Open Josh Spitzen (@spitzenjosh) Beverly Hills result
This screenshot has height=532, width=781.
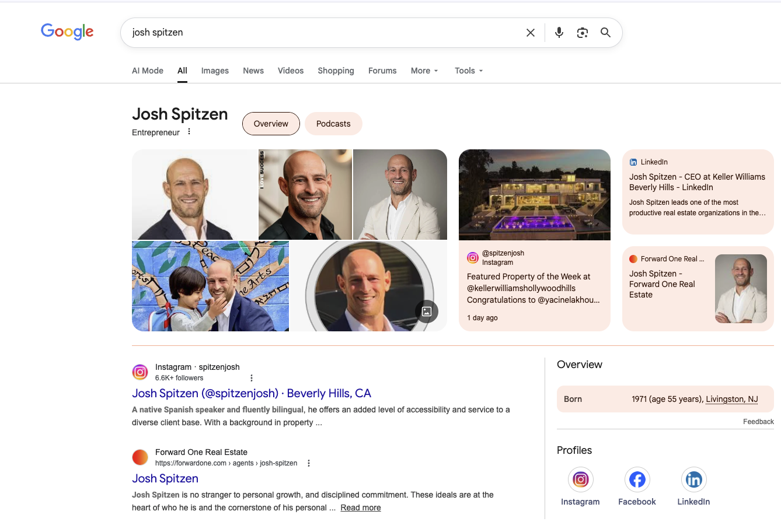coord(252,393)
